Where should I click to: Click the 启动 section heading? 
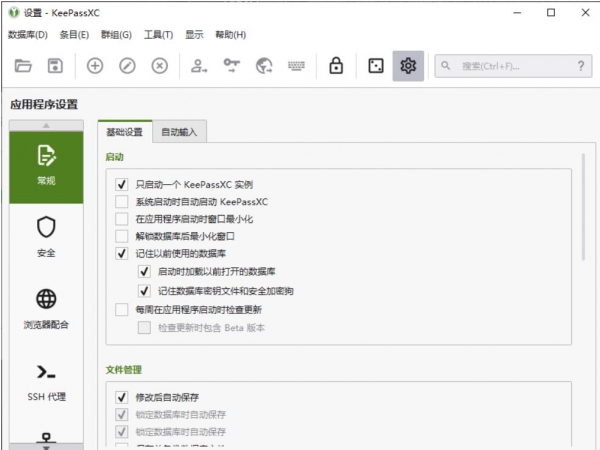tap(114, 157)
